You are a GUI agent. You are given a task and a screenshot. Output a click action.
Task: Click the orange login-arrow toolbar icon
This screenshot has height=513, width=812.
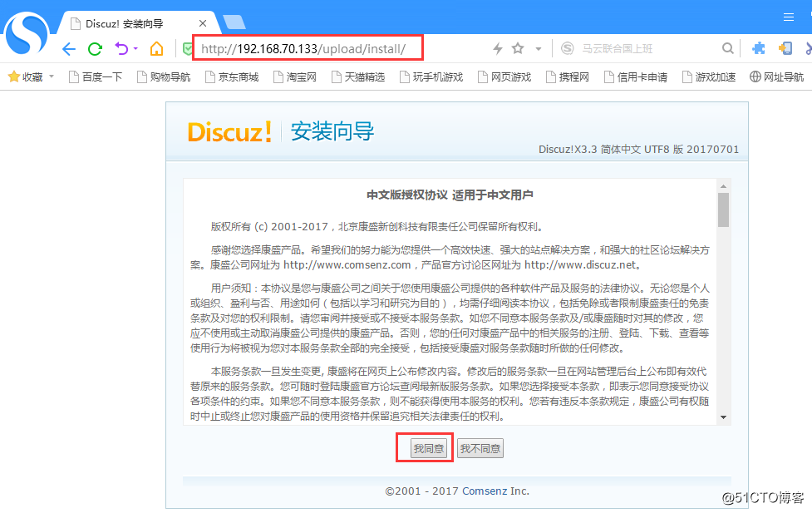pos(785,49)
